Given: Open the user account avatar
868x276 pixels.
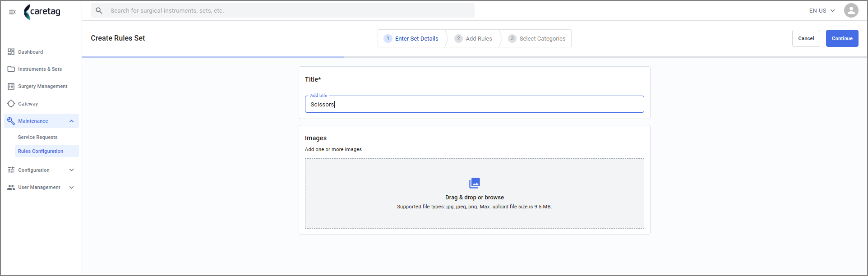Looking at the screenshot, I should pos(851,10).
